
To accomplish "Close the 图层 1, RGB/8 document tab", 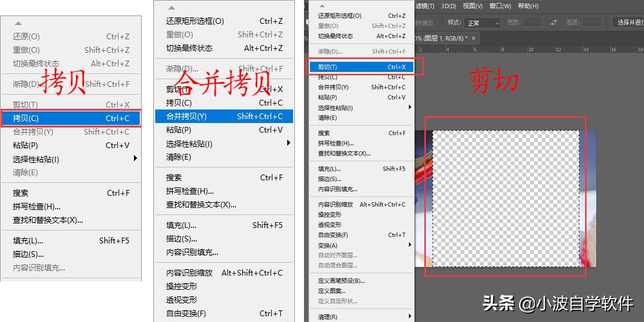I will 473,38.
